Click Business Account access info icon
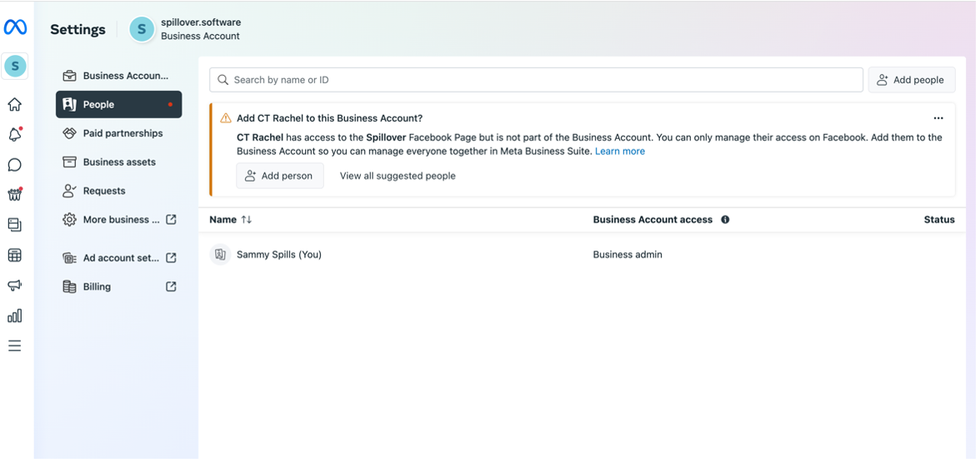The width and height of the screenshot is (980, 463). [x=725, y=219]
